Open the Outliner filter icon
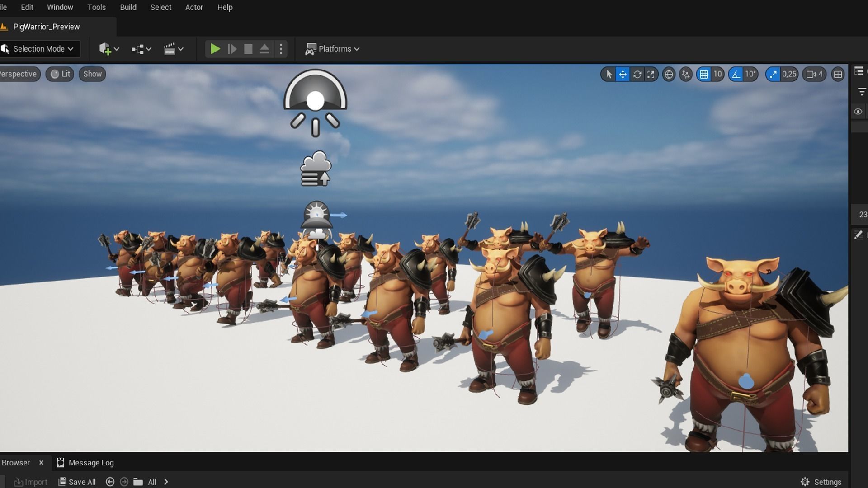Screen dimensions: 868x488 tap(862, 92)
